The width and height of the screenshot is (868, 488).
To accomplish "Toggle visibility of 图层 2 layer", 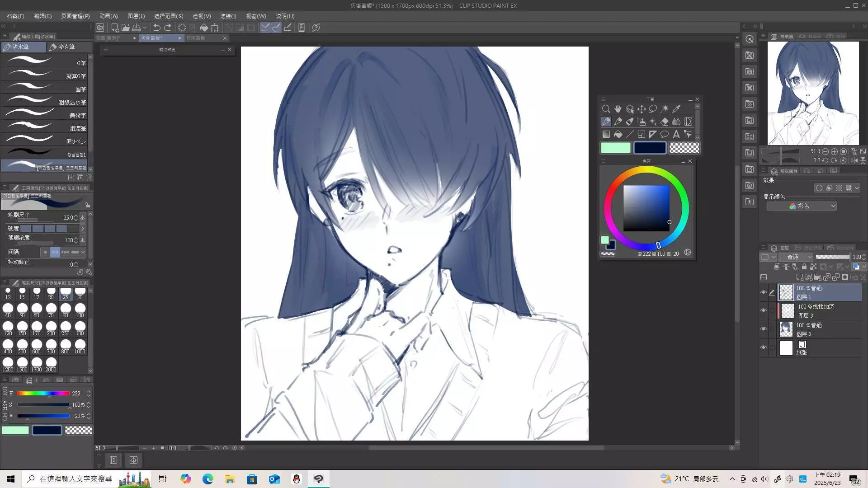I will tap(764, 329).
